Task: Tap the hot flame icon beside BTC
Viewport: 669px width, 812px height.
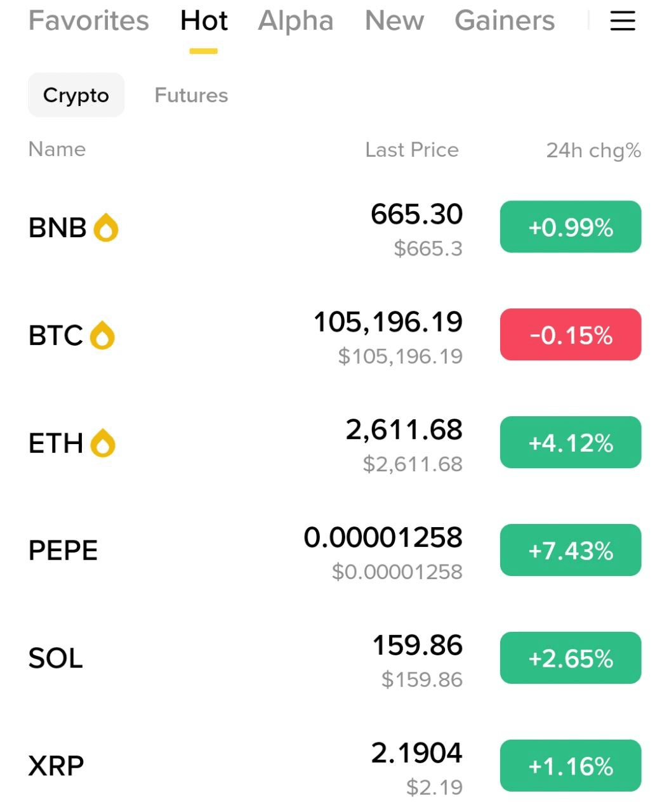Action: (x=102, y=336)
